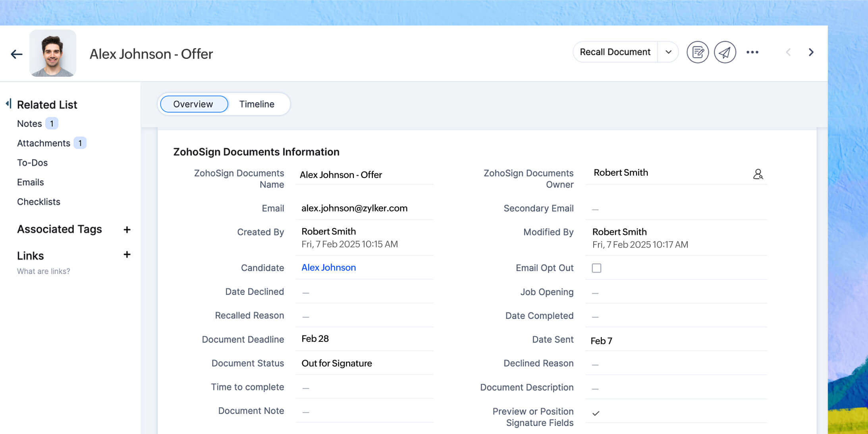868x434 pixels.
Task: Go to the previous record chevron
Action: (789, 52)
